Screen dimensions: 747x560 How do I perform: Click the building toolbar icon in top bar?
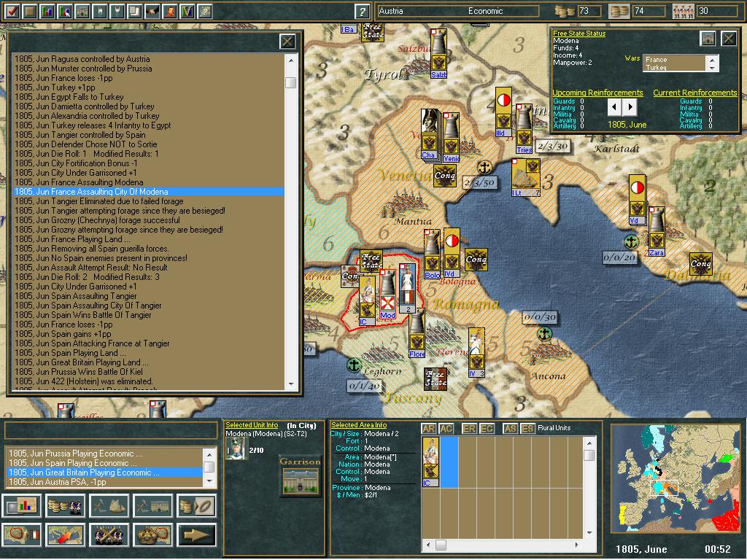82,11
